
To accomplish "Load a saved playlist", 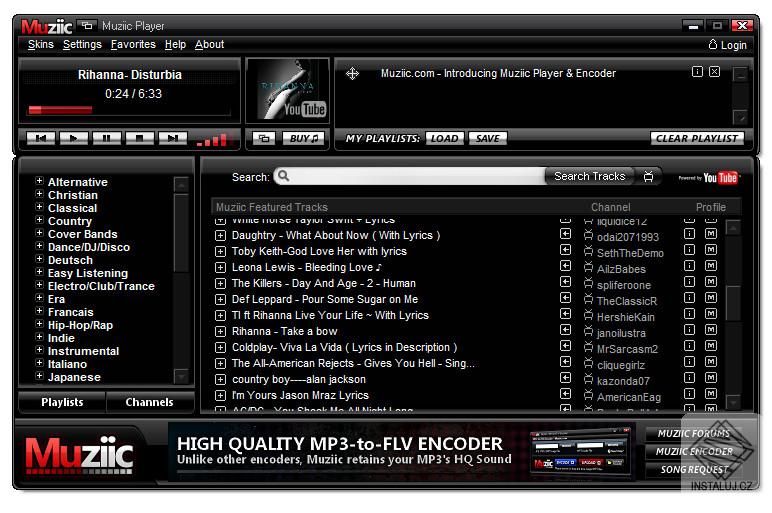I will pos(444,138).
